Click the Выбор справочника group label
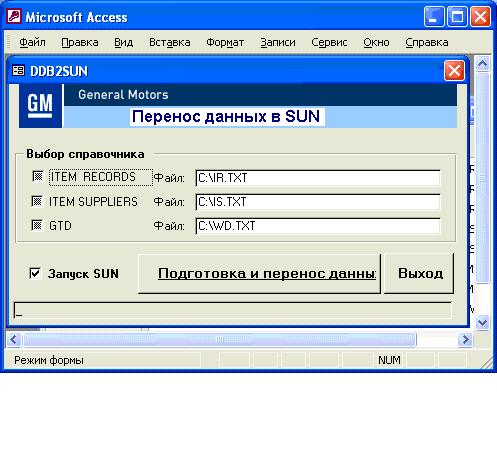This screenshot has width=497, height=466. tap(85, 154)
